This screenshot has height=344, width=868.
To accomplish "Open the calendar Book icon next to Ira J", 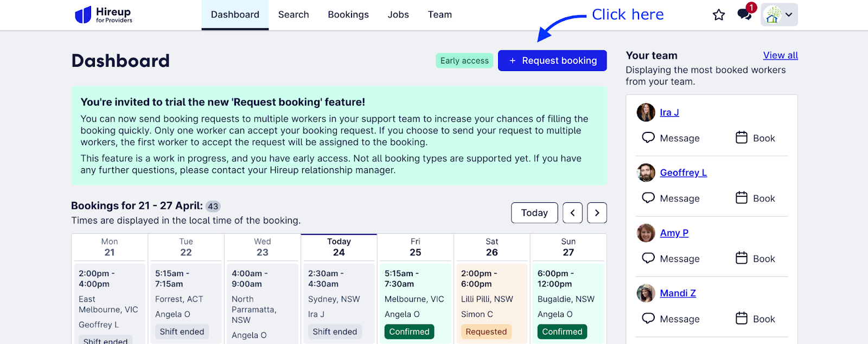I will click(x=741, y=138).
